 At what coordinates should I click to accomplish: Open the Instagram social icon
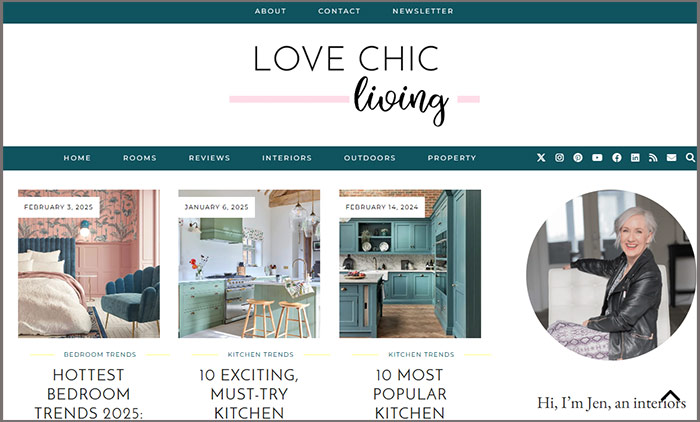pyautogui.click(x=559, y=158)
